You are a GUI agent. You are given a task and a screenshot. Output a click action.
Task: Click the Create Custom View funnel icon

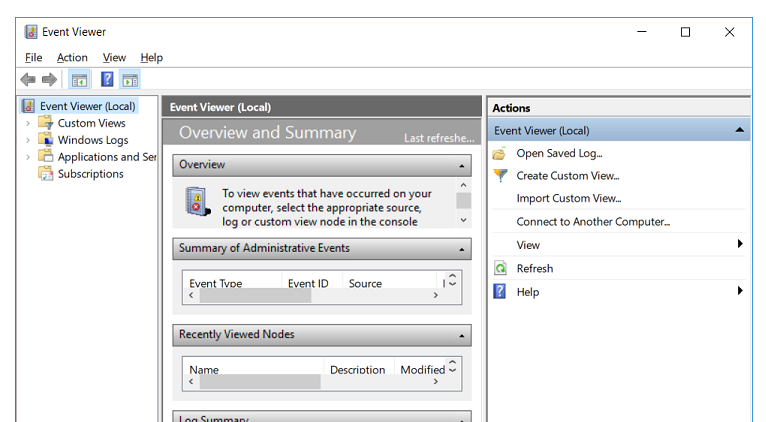pyautogui.click(x=500, y=176)
